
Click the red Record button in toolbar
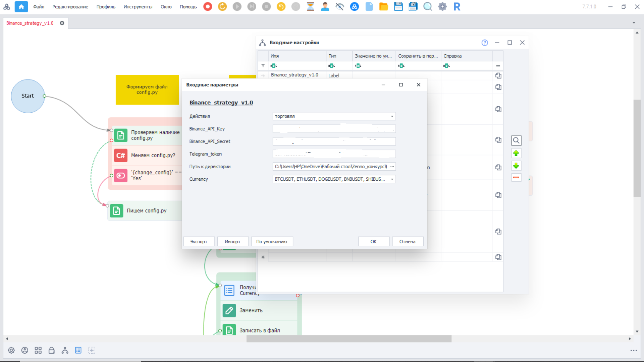point(208,7)
